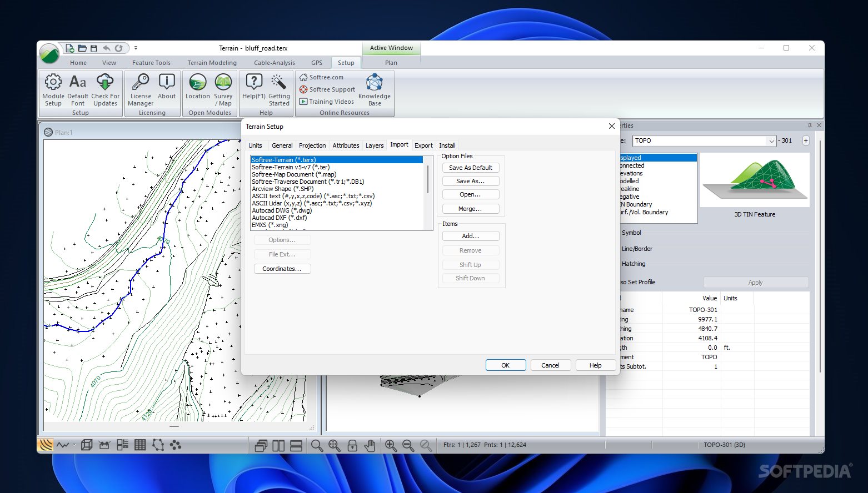868x493 pixels.
Task: Open the 3D cube view icon
Action: click(87, 445)
